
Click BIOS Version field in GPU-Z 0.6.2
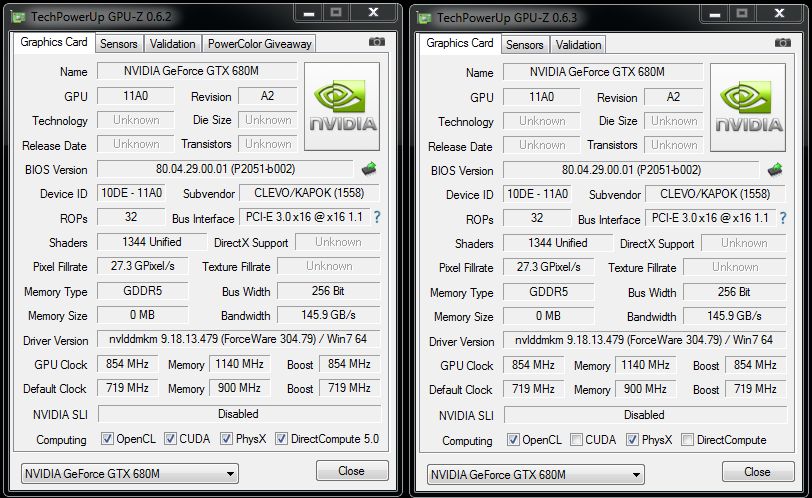(x=225, y=169)
